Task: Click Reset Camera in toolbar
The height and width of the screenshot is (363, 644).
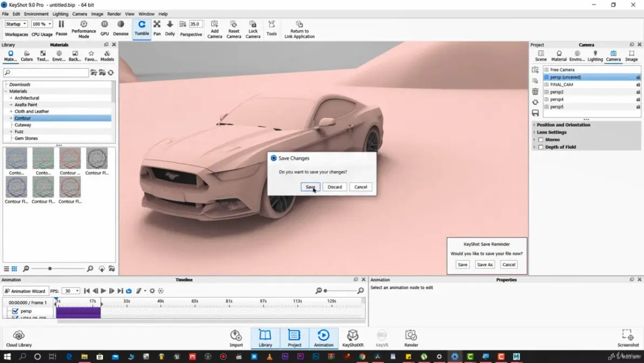Action: (x=234, y=29)
